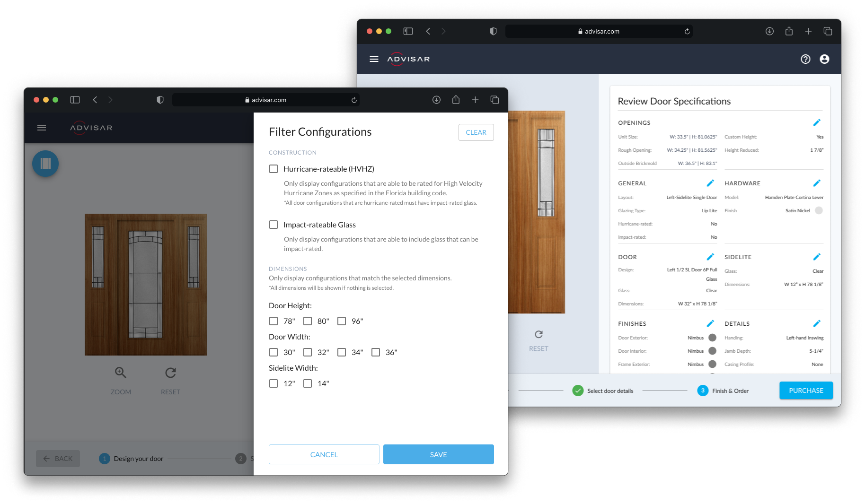Image resolution: width=865 pixels, height=504 pixels.
Task: Edit the Openings section specifications
Action: pyautogui.click(x=817, y=122)
